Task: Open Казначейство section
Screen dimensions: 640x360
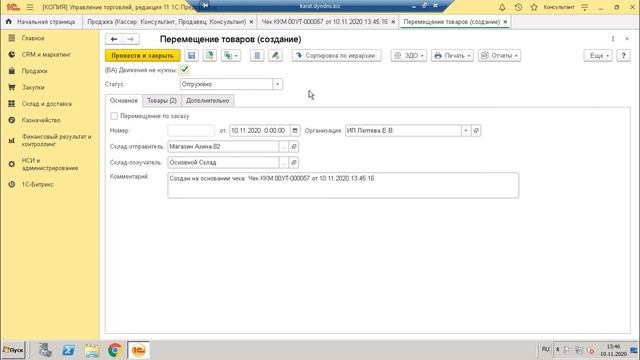Action: pyautogui.click(x=41, y=120)
